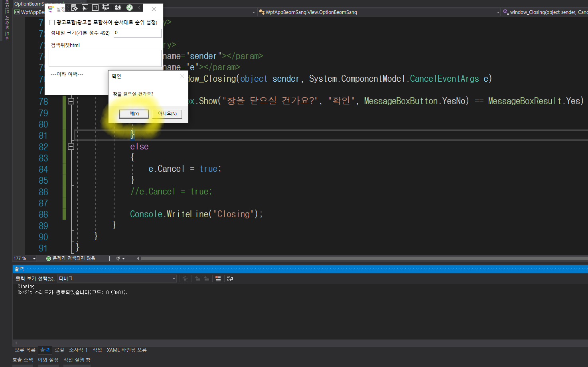Open the 직접 실행 창 tab
The image size is (588, 367).
(77, 360)
